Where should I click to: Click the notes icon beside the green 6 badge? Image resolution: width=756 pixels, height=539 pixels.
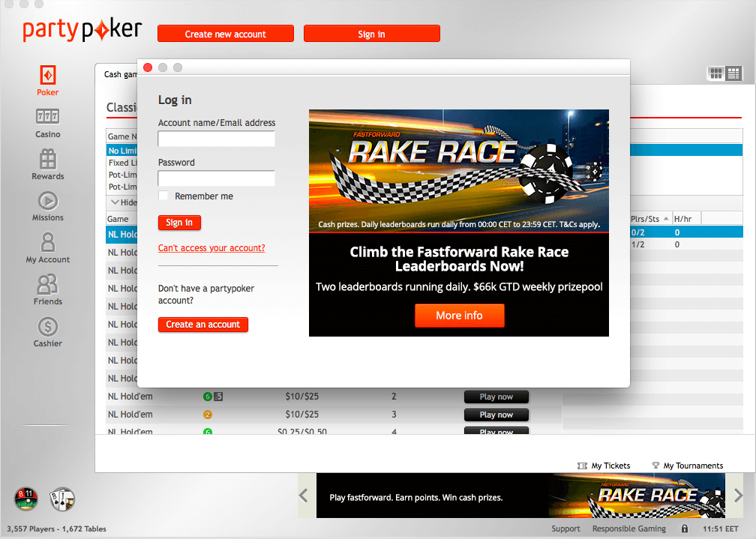click(218, 397)
